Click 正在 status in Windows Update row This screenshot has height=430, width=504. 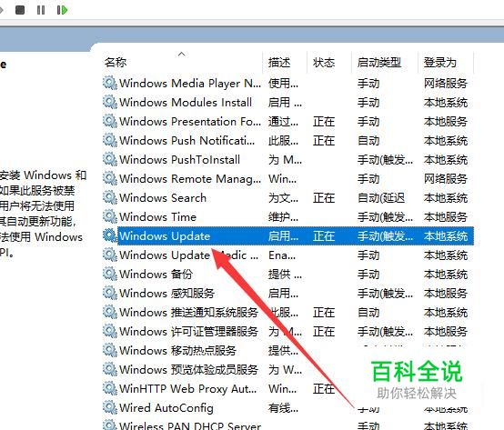pyautogui.click(x=324, y=236)
